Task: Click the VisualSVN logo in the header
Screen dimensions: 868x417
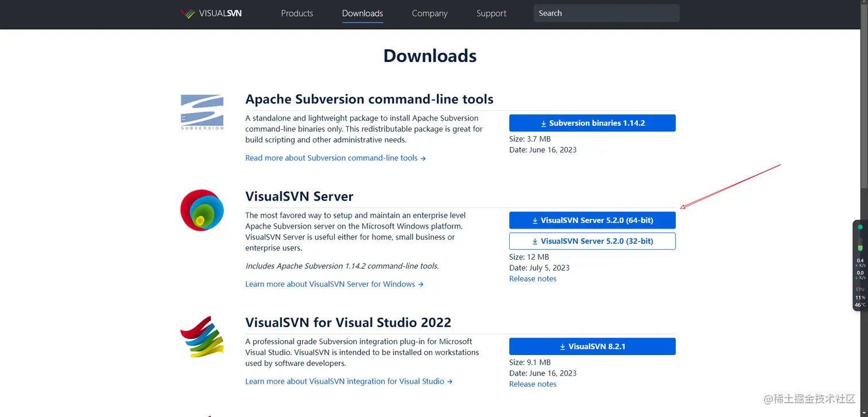Action: click(211, 13)
